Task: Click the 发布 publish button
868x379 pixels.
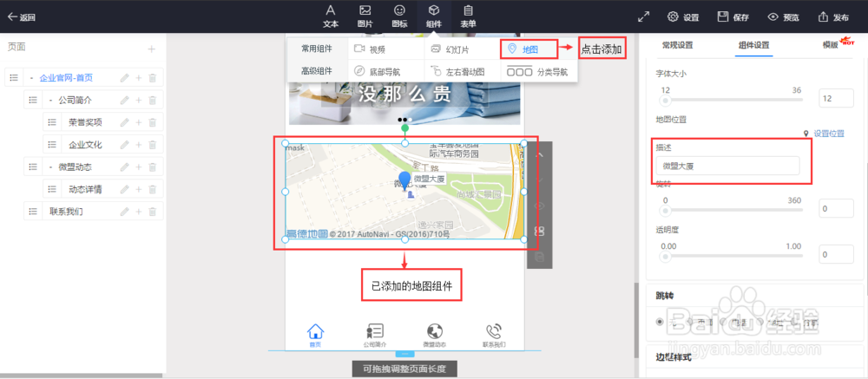Action: [833, 17]
